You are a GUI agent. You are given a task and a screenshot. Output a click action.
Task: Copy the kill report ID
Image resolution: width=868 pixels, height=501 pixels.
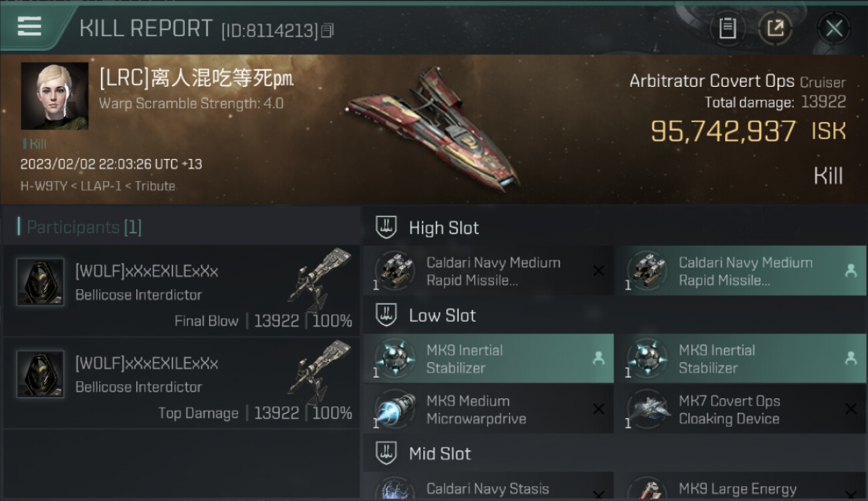coord(327,31)
